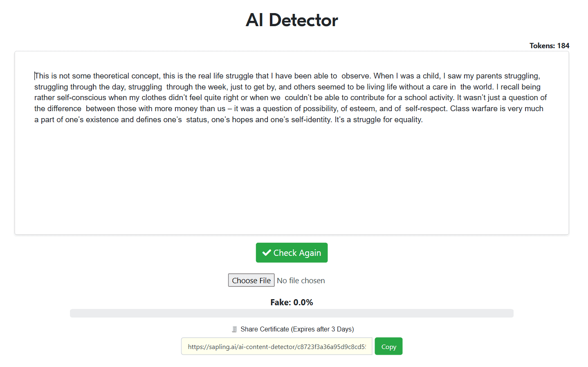Click the AI Detector heading
This screenshot has height=367, width=588.
(292, 20)
